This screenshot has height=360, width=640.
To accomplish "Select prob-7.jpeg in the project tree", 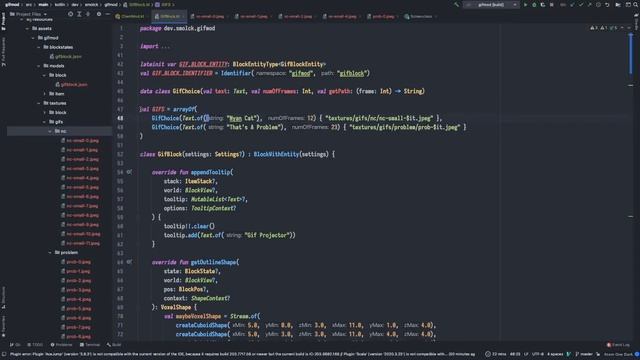I will click(x=76, y=327).
